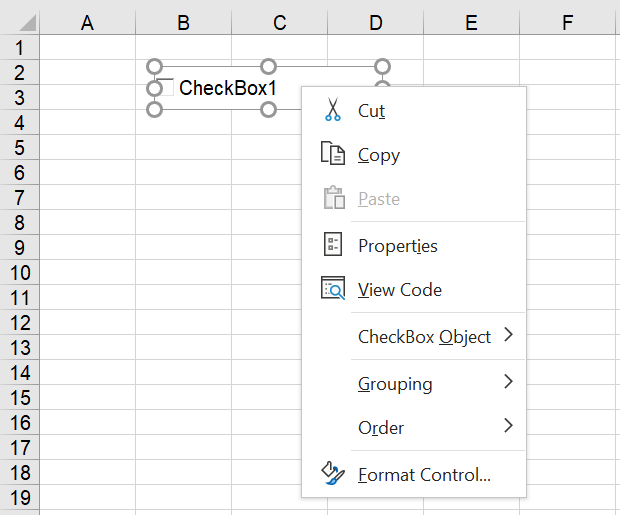The height and width of the screenshot is (515, 620).
Task: Select column E header
Action: click(x=471, y=23)
